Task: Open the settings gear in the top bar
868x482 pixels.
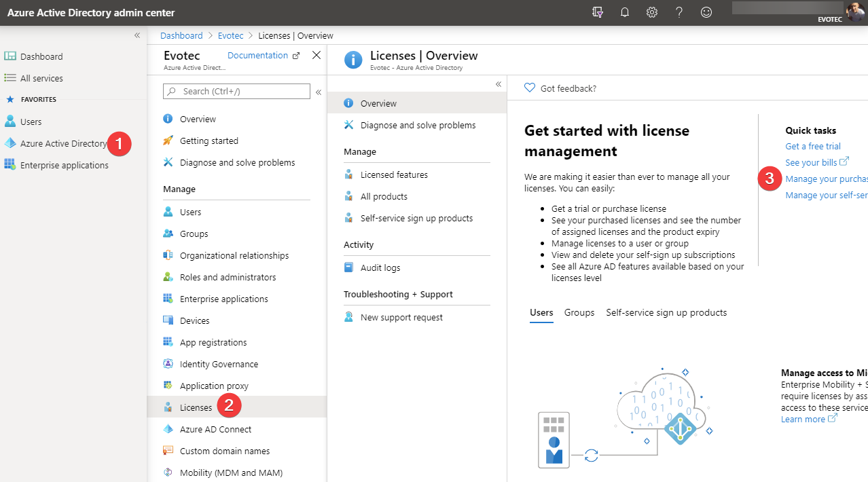Action: (651, 12)
